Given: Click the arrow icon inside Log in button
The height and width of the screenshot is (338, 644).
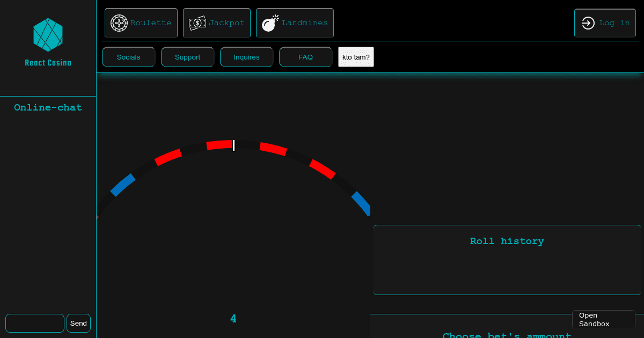Looking at the screenshot, I should point(588,23).
